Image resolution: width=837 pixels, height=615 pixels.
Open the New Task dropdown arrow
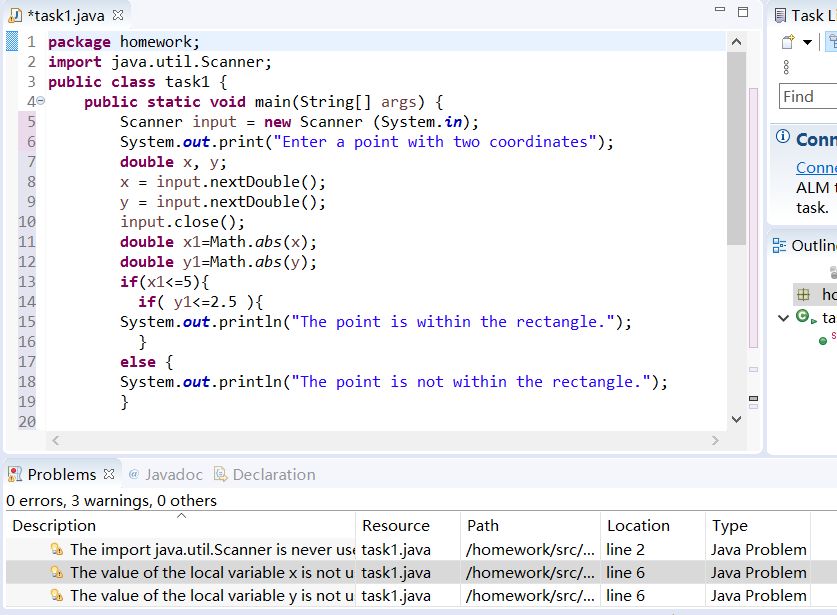click(807, 42)
